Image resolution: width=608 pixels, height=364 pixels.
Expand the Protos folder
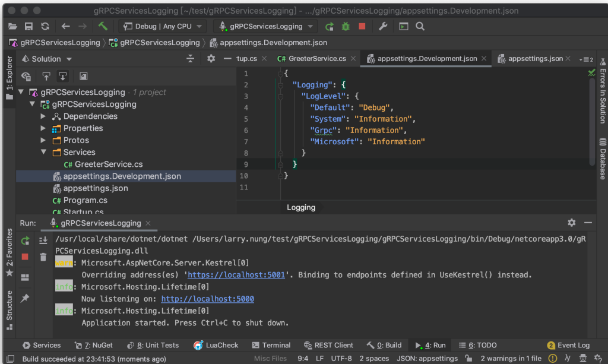43,140
